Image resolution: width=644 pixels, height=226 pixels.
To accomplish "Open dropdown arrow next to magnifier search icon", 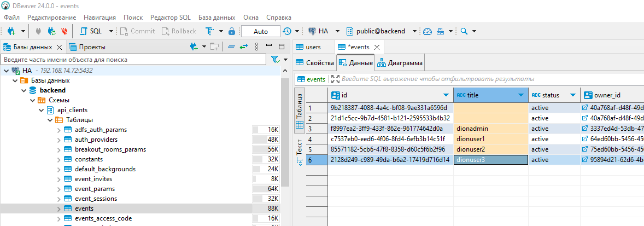I will [x=474, y=31].
